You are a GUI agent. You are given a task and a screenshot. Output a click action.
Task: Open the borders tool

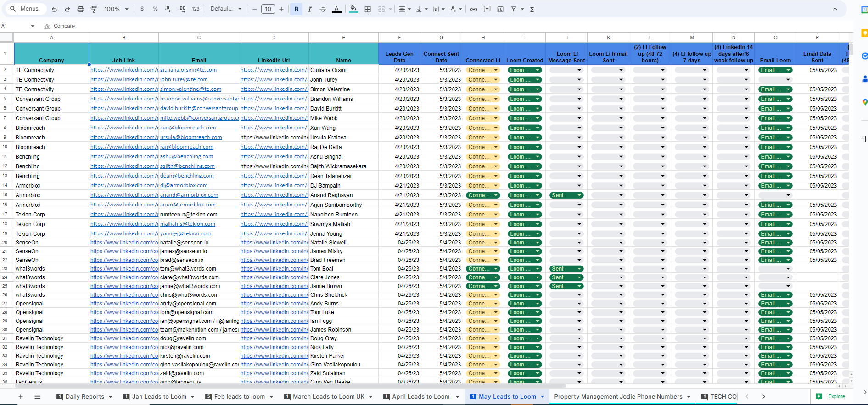point(368,9)
